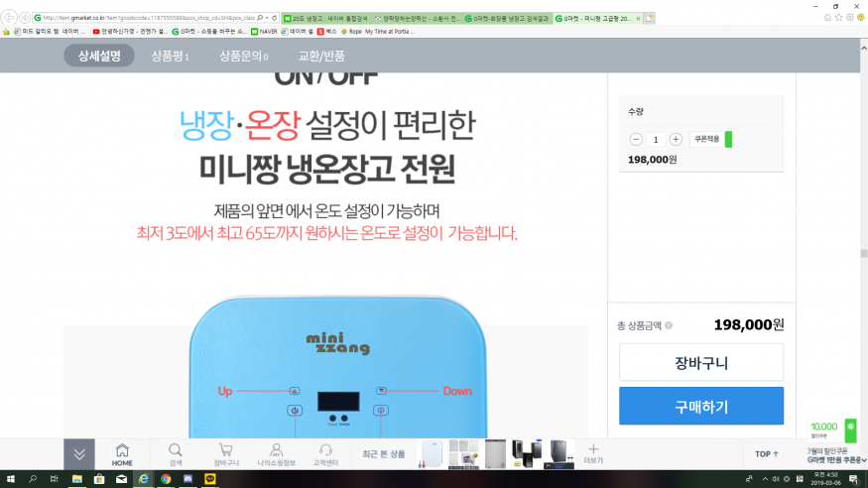Switch to the 상세설명 tab
The width and height of the screenshot is (868, 488).
coord(99,56)
